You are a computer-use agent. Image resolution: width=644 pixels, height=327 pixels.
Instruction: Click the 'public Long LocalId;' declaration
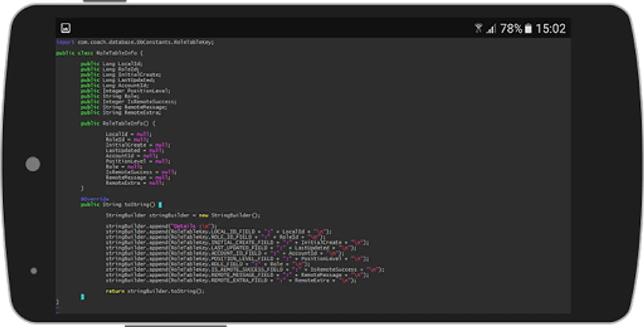[x=112, y=64]
